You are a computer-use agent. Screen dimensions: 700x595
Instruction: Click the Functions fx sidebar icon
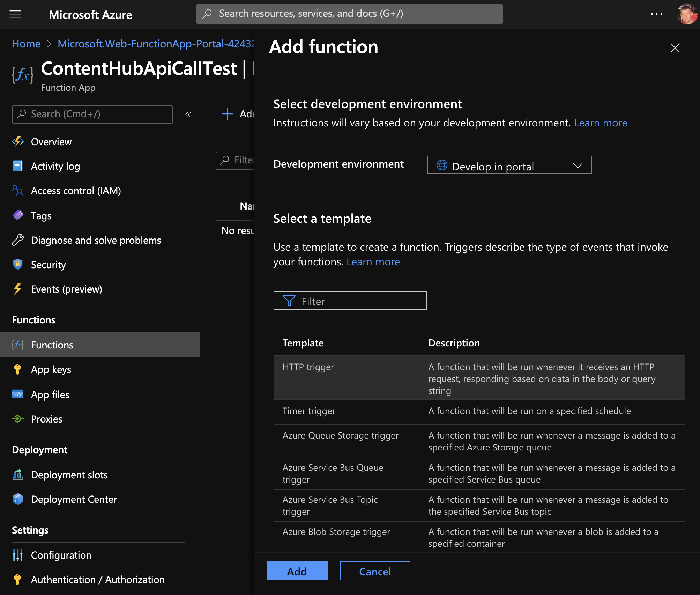coord(18,345)
